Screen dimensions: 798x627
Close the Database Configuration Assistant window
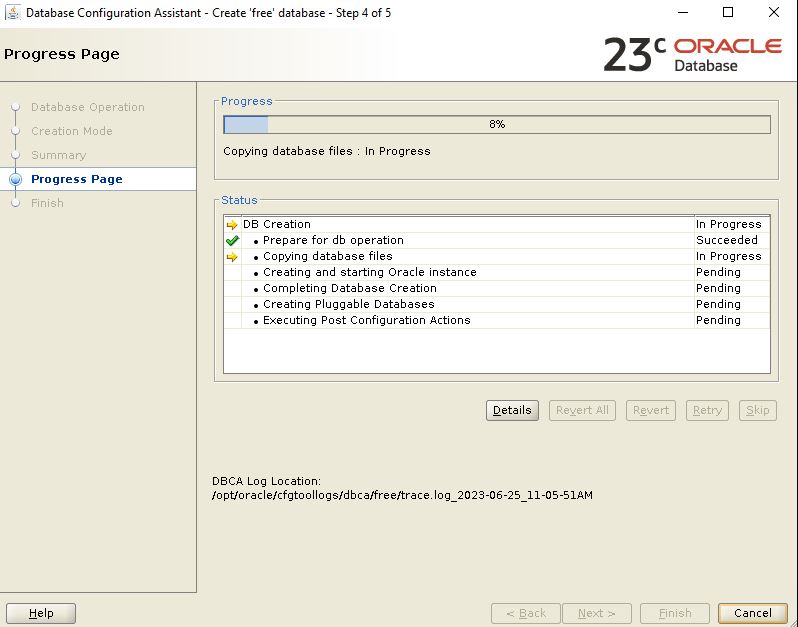pyautogui.click(x=774, y=12)
